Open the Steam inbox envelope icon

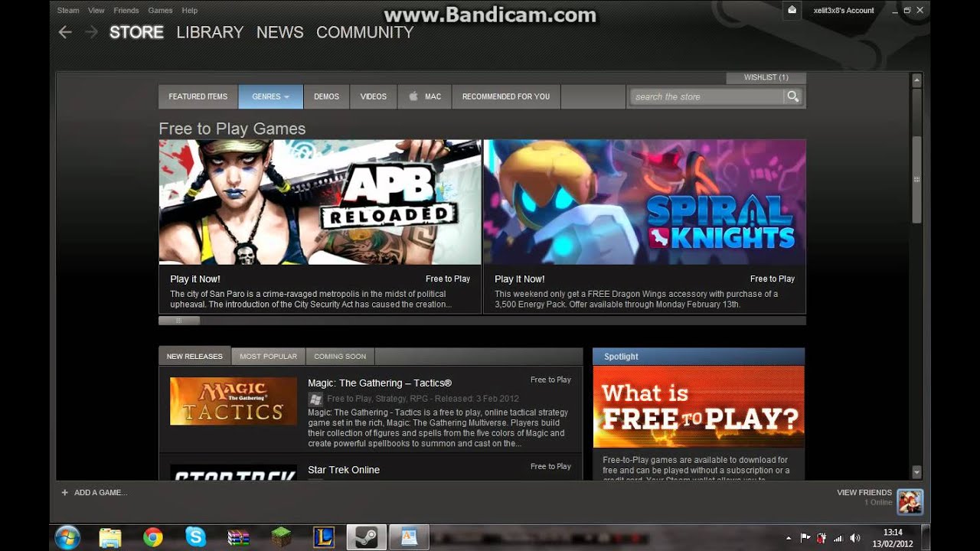click(x=792, y=10)
